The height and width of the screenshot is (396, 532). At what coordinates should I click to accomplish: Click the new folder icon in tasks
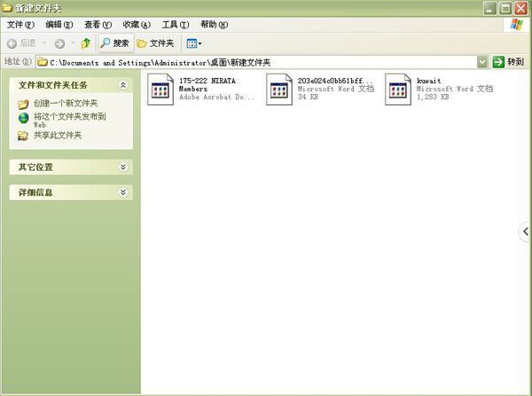tap(23, 104)
